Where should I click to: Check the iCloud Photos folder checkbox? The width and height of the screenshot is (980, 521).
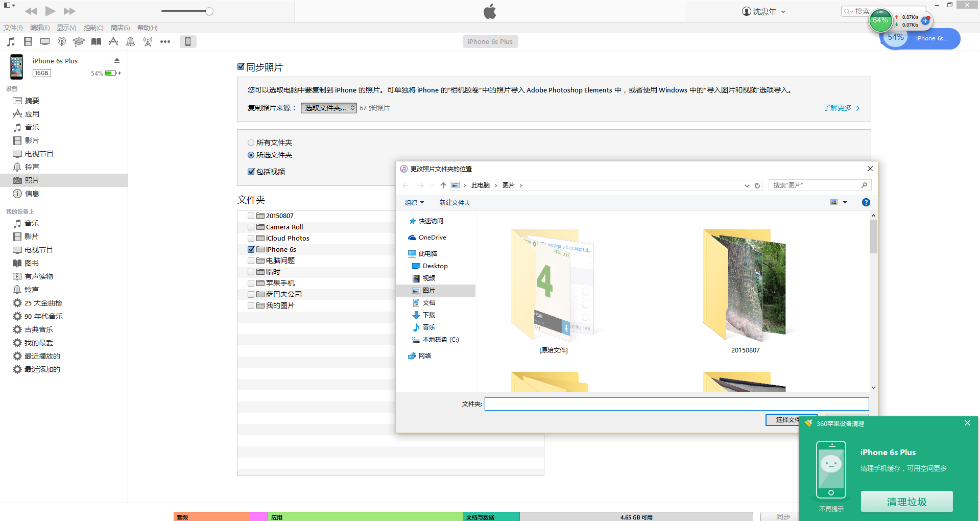click(251, 239)
